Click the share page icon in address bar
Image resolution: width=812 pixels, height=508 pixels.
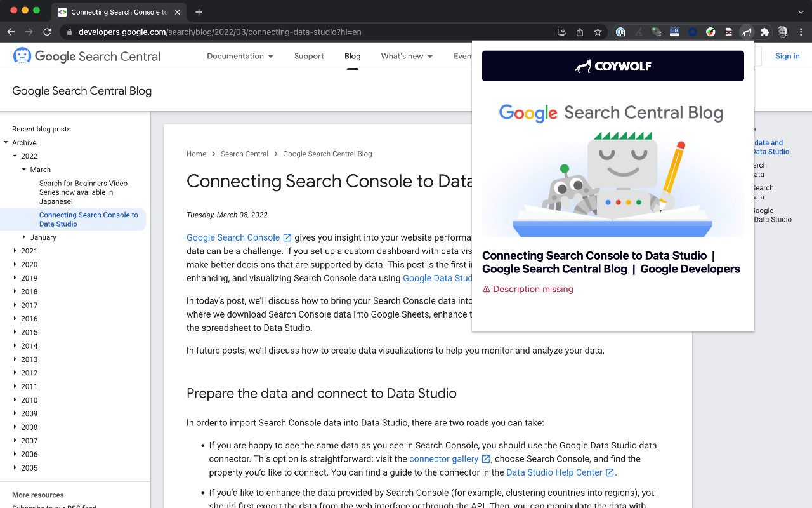point(579,32)
